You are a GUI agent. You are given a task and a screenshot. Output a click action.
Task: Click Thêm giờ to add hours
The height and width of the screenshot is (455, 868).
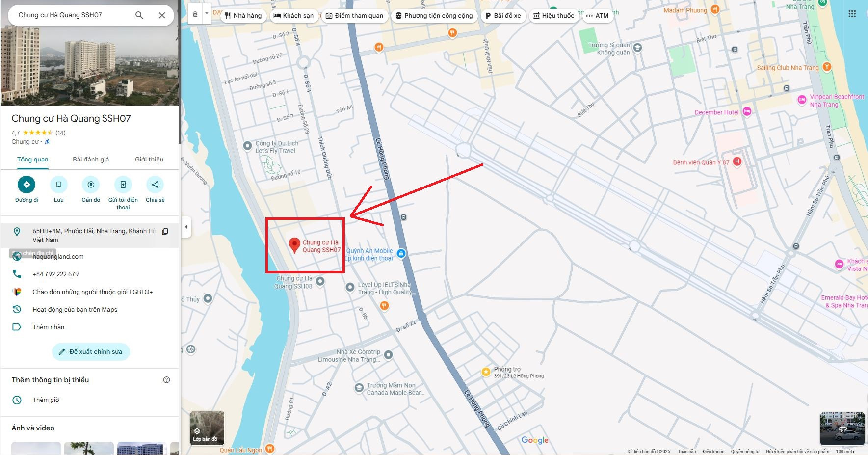tap(46, 400)
